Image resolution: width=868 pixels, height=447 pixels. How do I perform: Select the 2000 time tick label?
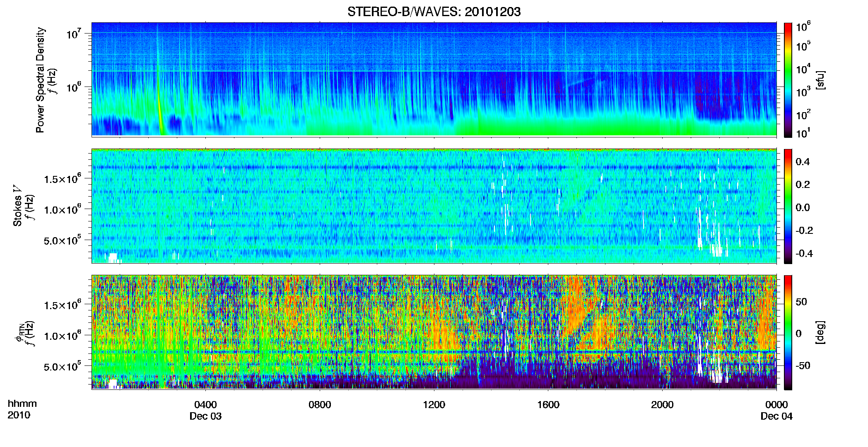point(662,404)
